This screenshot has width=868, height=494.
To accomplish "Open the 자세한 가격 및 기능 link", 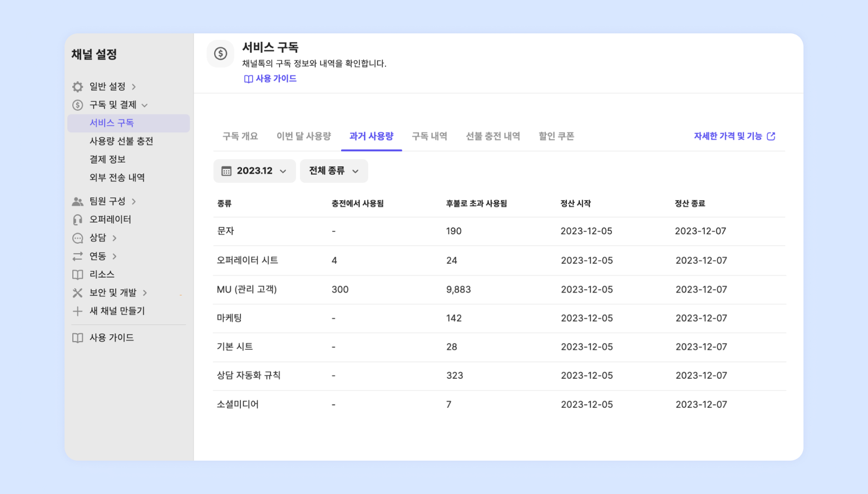I will 734,136.
